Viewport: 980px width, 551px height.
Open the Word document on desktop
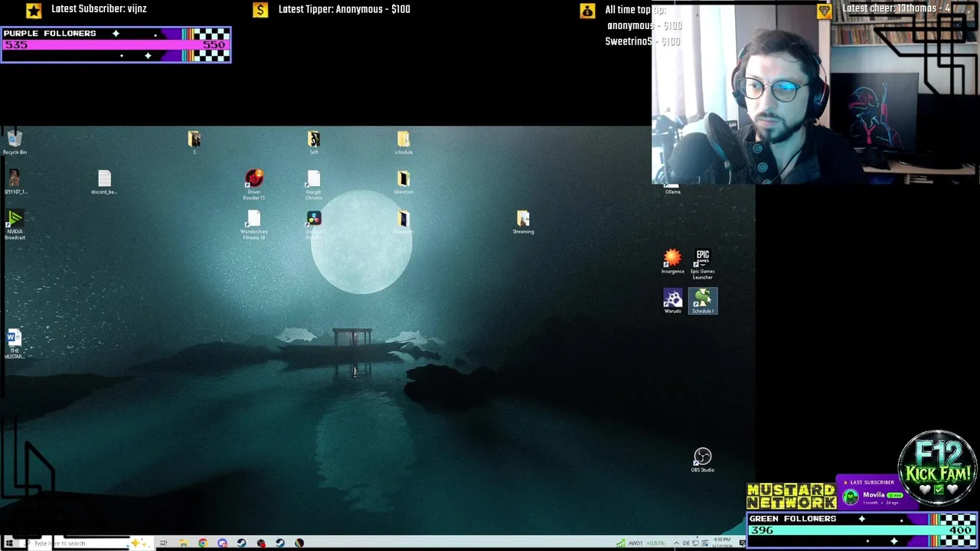coord(14,344)
